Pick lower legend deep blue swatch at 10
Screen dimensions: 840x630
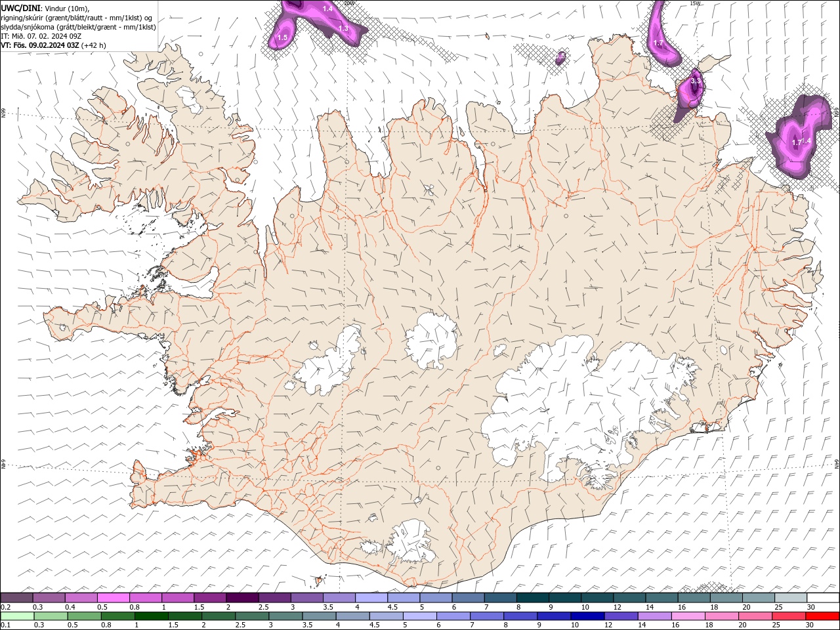[x=587, y=616]
